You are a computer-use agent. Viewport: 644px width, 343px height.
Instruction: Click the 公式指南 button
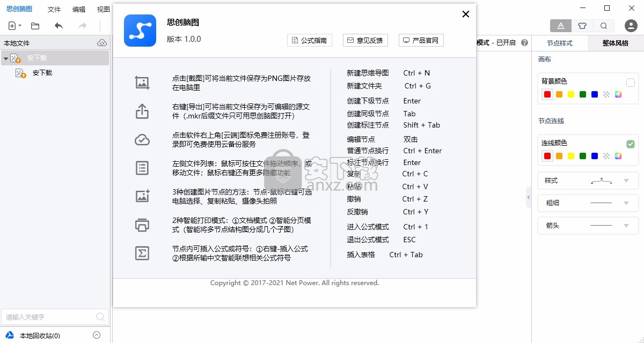pyautogui.click(x=310, y=40)
